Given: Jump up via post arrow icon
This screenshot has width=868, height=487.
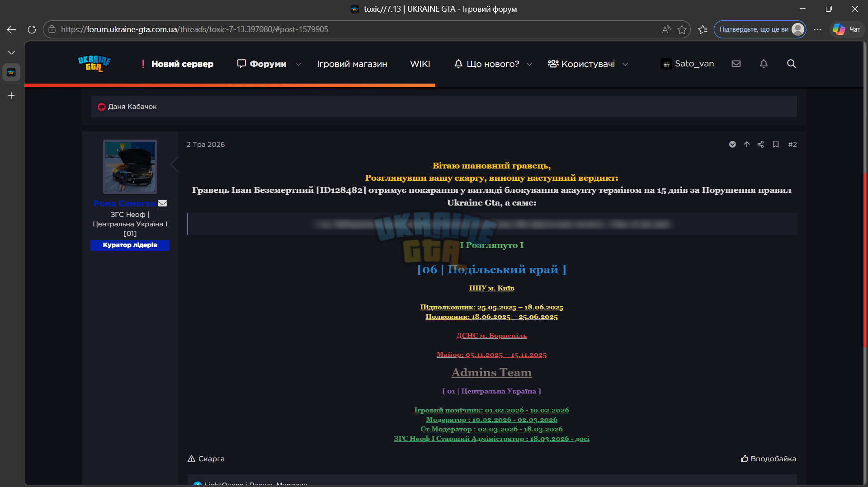Looking at the screenshot, I should [x=746, y=145].
